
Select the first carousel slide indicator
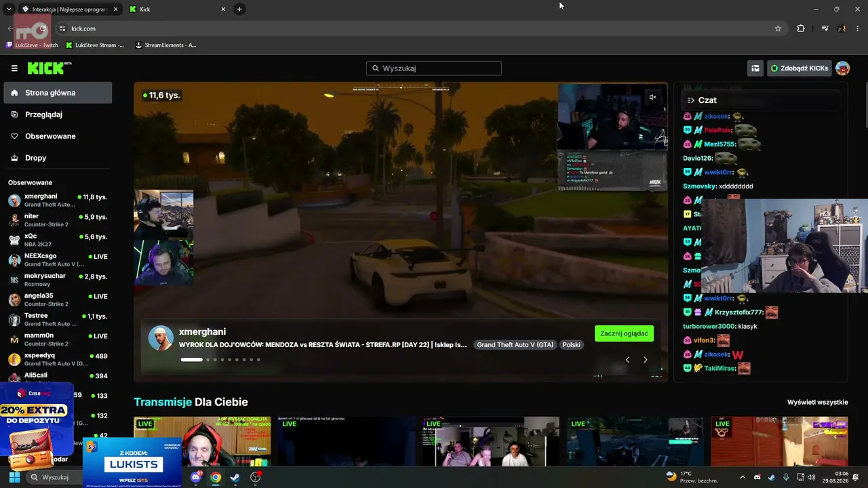(191, 359)
